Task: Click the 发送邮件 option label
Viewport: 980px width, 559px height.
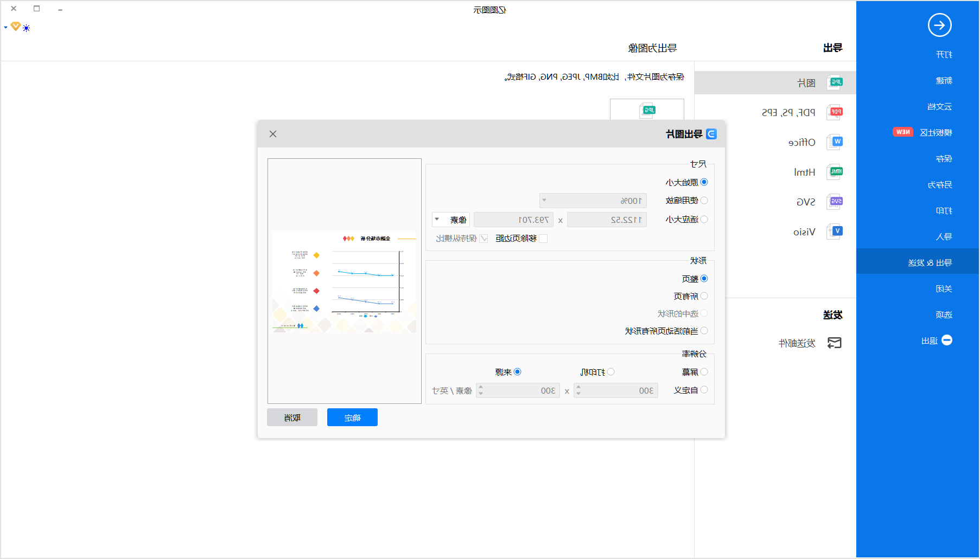Action: click(797, 343)
